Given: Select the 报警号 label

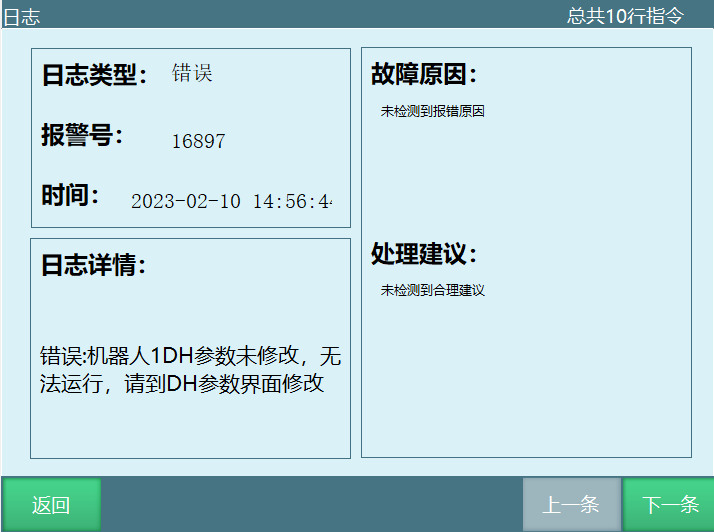Looking at the screenshot, I should click(x=82, y=136).
